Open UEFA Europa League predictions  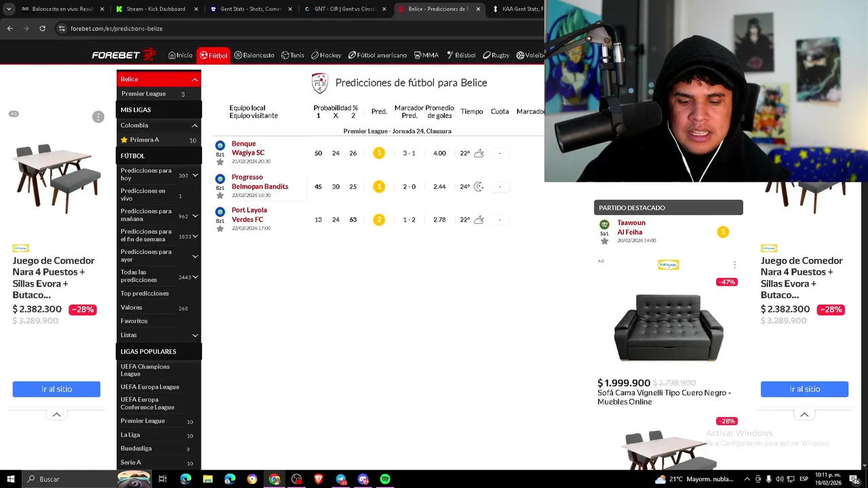(150, 387)
